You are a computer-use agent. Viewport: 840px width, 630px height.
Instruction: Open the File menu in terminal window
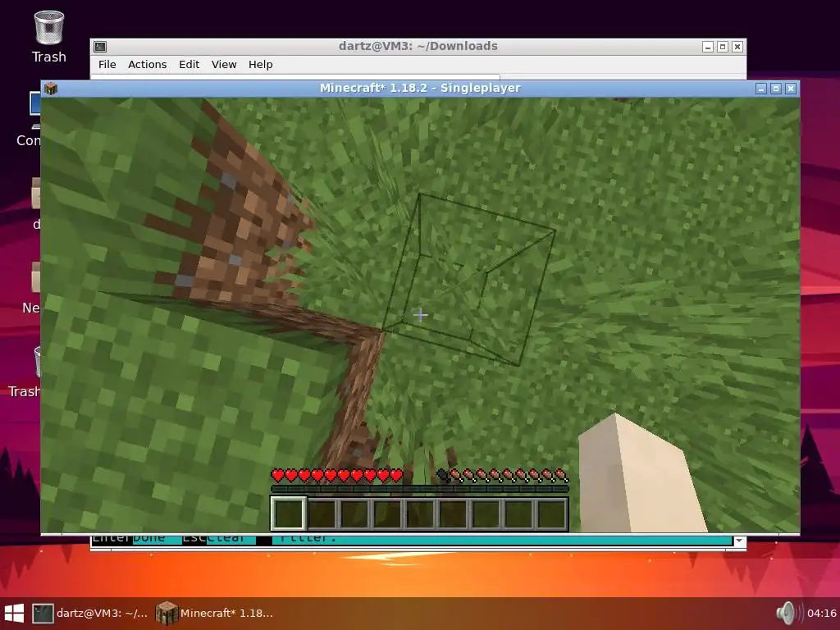pyautogui.click(x=107, y=64)
